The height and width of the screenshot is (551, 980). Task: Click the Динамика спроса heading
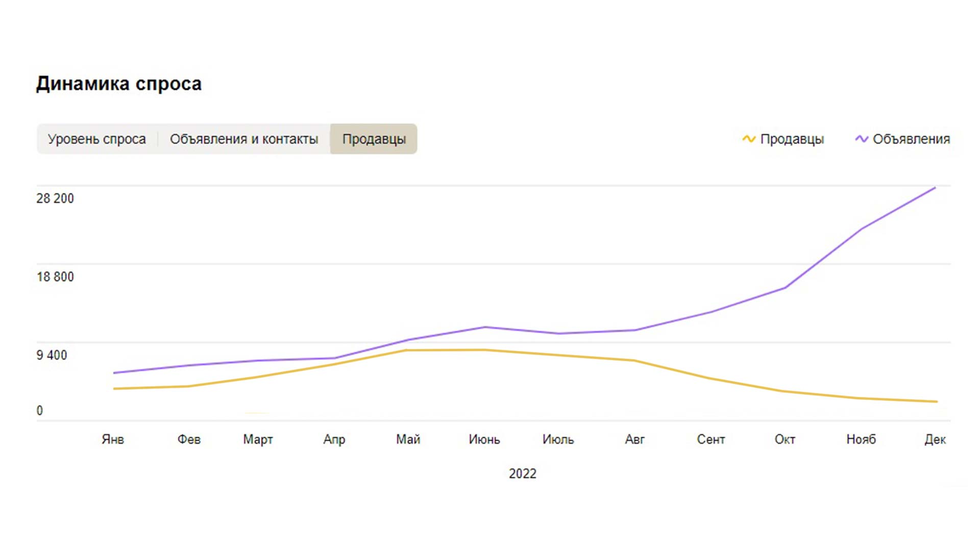119,84
